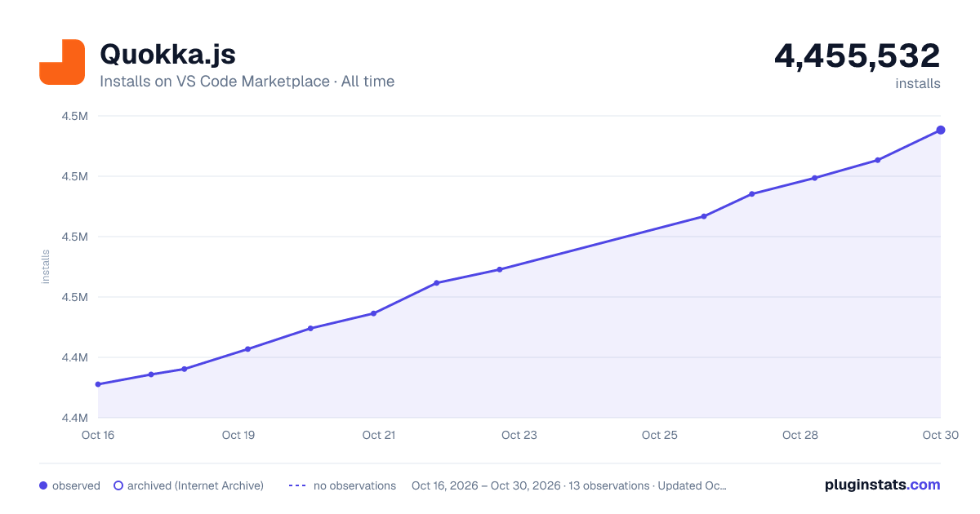
Task: Click the orange Quokka.js logo icon
Action: 62,61
